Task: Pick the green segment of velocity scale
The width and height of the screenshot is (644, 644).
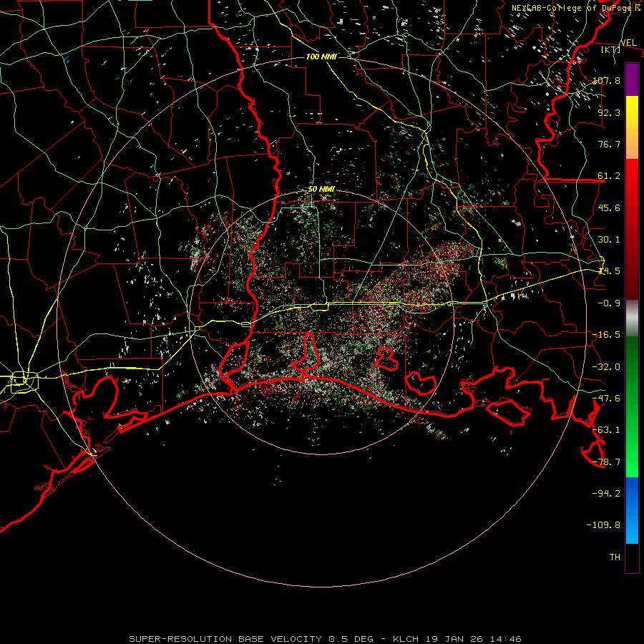Action: (632, 406)
